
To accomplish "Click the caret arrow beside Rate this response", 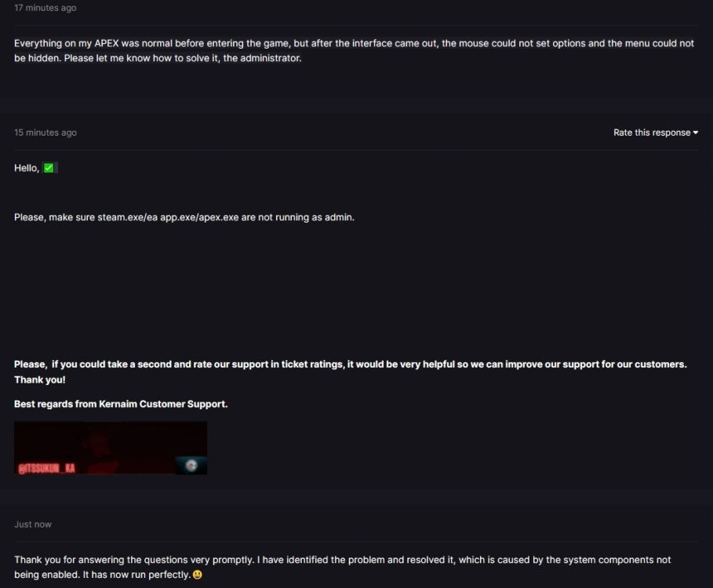I will 695,132.
